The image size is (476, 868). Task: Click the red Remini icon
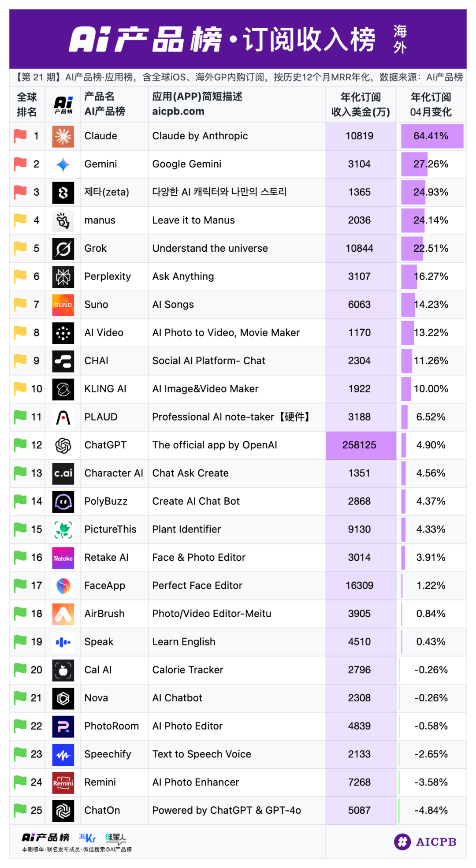pos(63,782)
